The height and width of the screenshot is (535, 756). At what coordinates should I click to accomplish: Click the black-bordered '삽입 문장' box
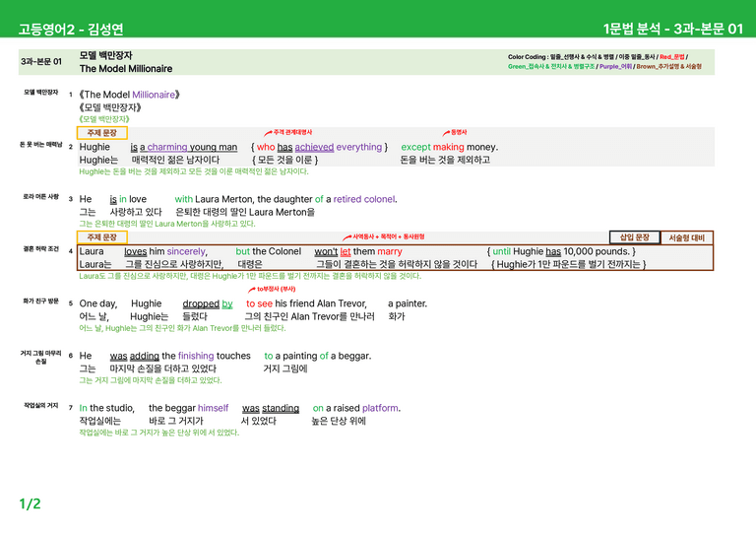click(x=635, y=237)
